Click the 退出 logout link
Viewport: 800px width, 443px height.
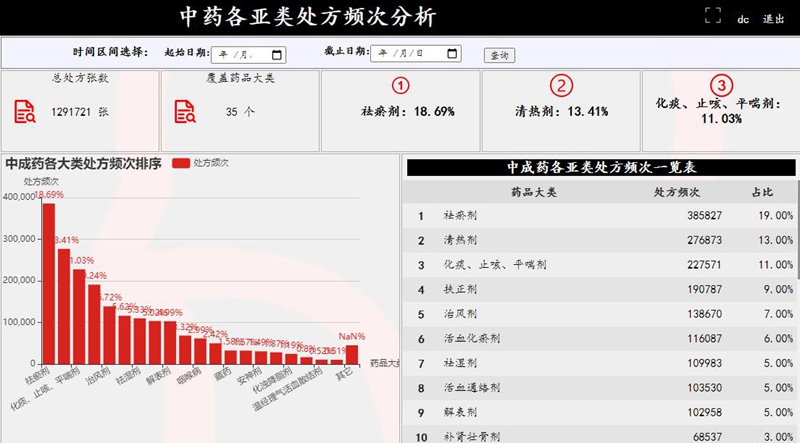click(x=773, y=19)
